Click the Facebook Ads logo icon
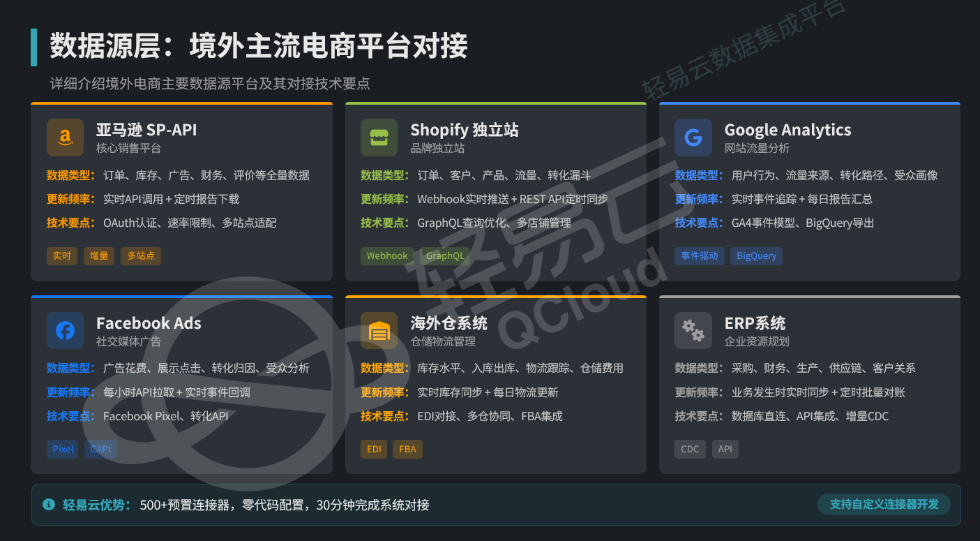The width and height of the screenshot is (980, 541). tap(65, 330)
